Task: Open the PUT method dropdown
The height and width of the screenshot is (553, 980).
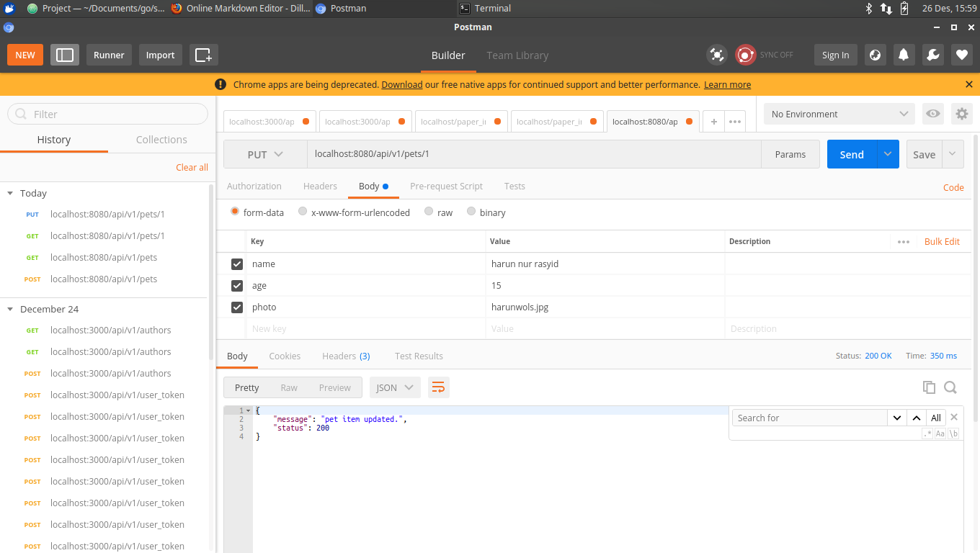Action: tap(265, 154)
